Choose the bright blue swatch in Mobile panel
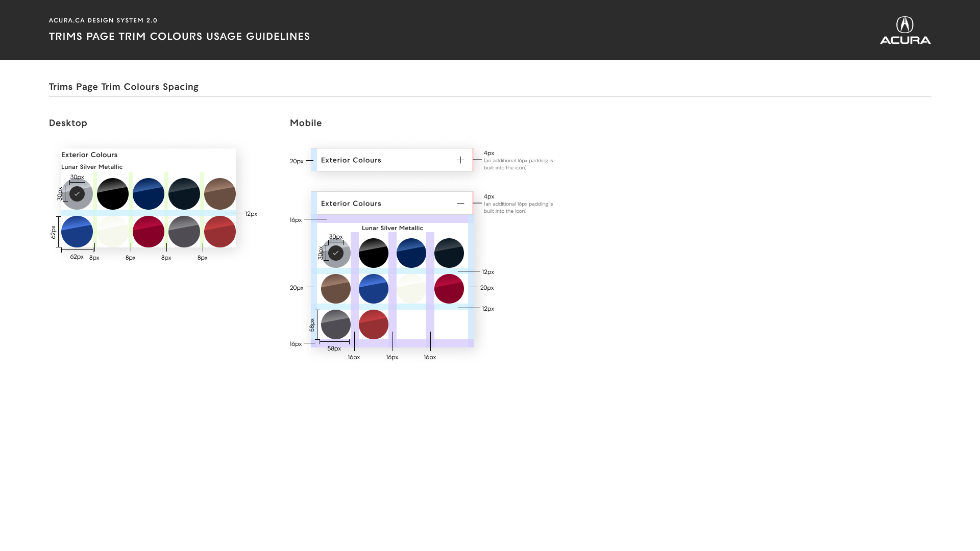The width and height of the screenshot is (980, 551). coord(374,289)
